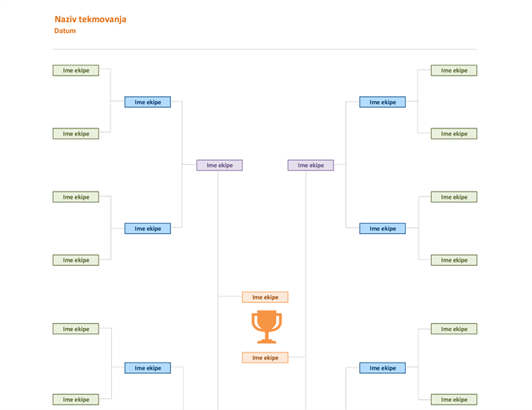Select the second green box down, left column
532x410 pixels.
(x=76, y=134)
